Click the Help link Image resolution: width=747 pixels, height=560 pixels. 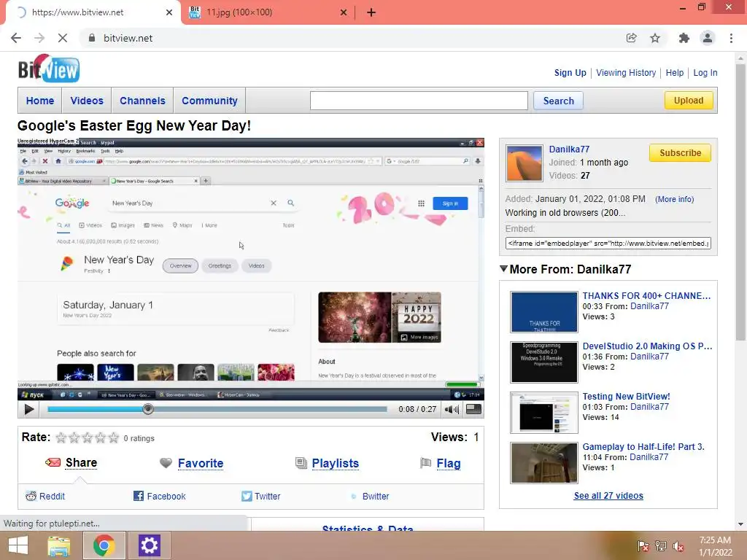tap(675, 73)
